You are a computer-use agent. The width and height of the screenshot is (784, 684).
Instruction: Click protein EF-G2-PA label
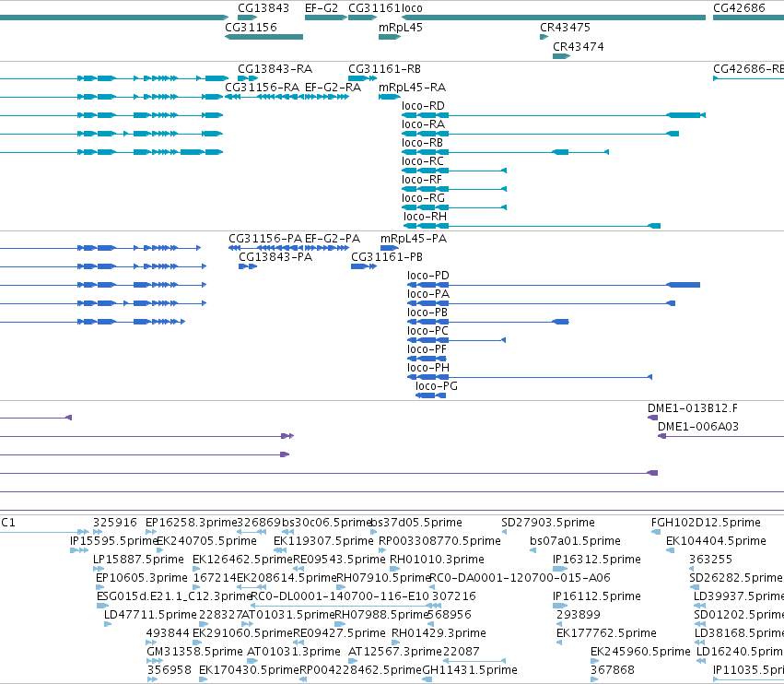[x=333, y=238]
